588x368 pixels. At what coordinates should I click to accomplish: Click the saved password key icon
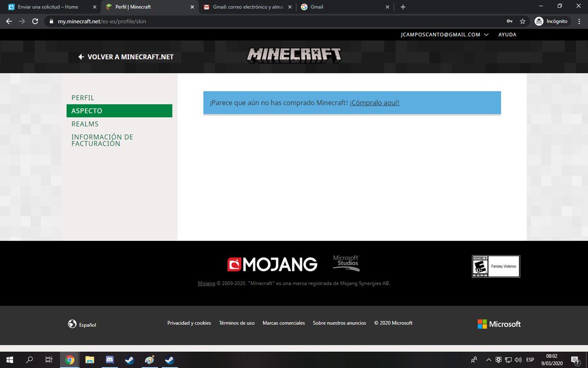click(x=510, y=21)
